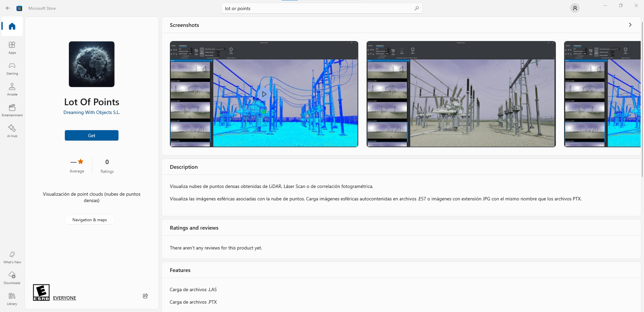Open the second screenshot thumbnail
644x312 pixels.
click(x=461, y=94)
